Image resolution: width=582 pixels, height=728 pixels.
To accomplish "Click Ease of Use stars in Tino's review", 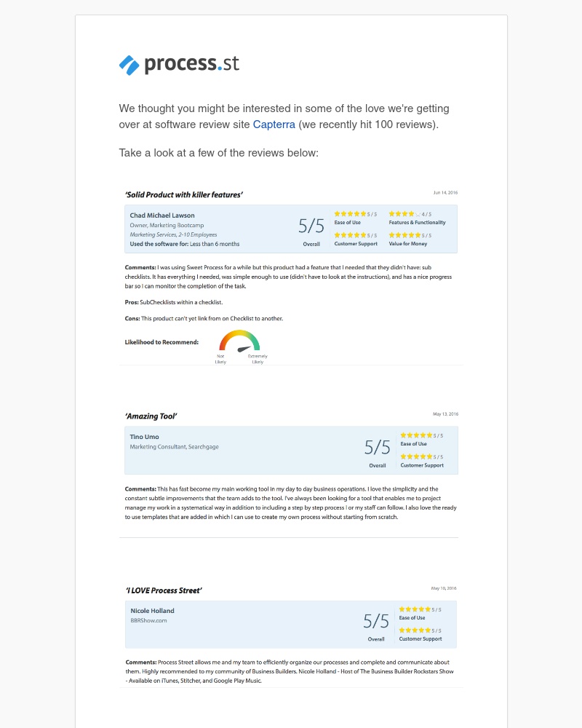I will click(416, 435).
